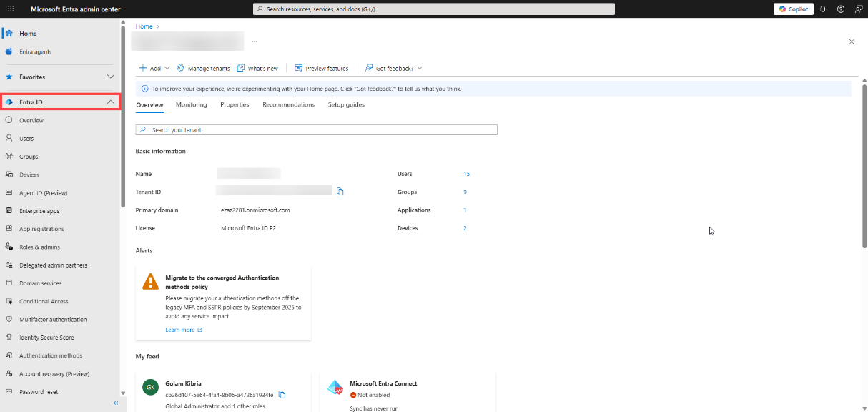Click Manage tenants toolbar button
Image resolution: width=868 pixels, height=412 pixels.
[x=203, y=69]
